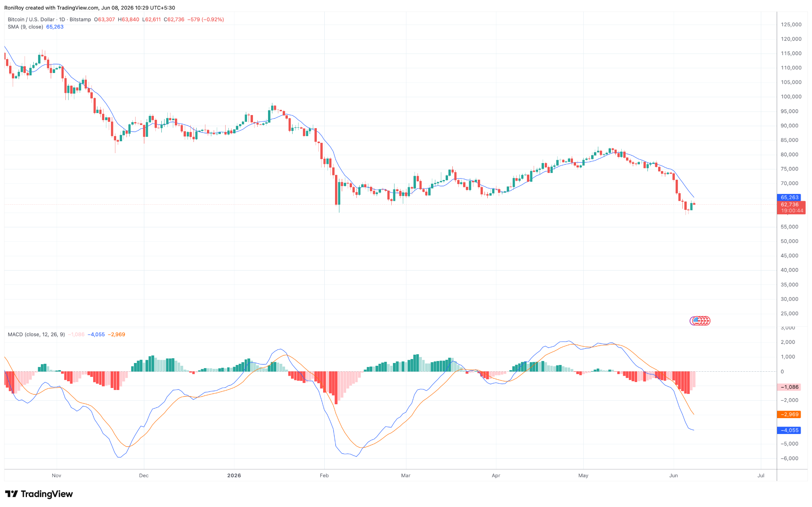812x507 pixels.
Task: Click the RoniRoy created with TradingView.com caption
Action: pyautogui.click(x=90, y=8)
